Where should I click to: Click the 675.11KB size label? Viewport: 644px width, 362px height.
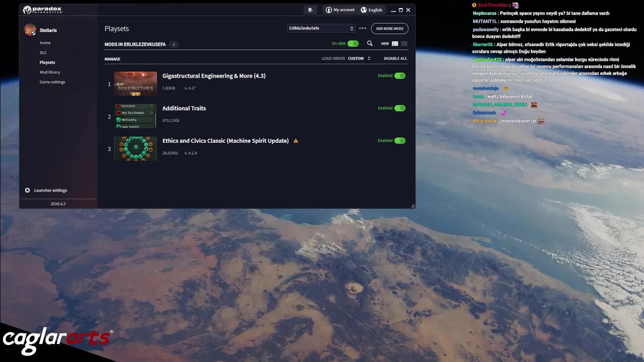[x=171, y=121]
